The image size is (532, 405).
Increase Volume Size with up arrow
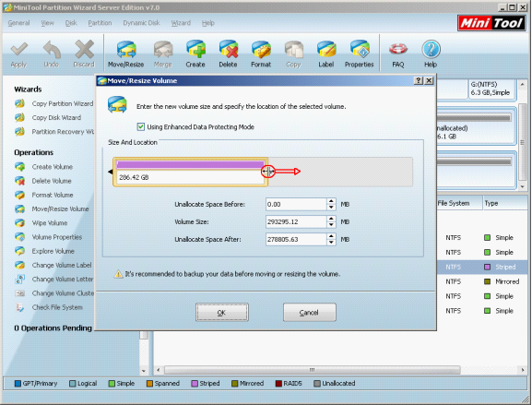pyautogui.click(x=331, y=219)
